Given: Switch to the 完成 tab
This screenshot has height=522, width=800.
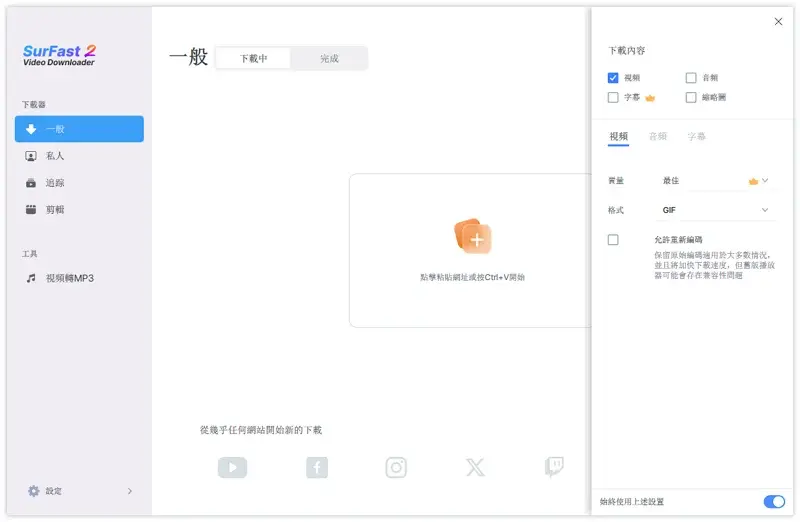Looking at the screenshot, I should [x=329, y=59].
